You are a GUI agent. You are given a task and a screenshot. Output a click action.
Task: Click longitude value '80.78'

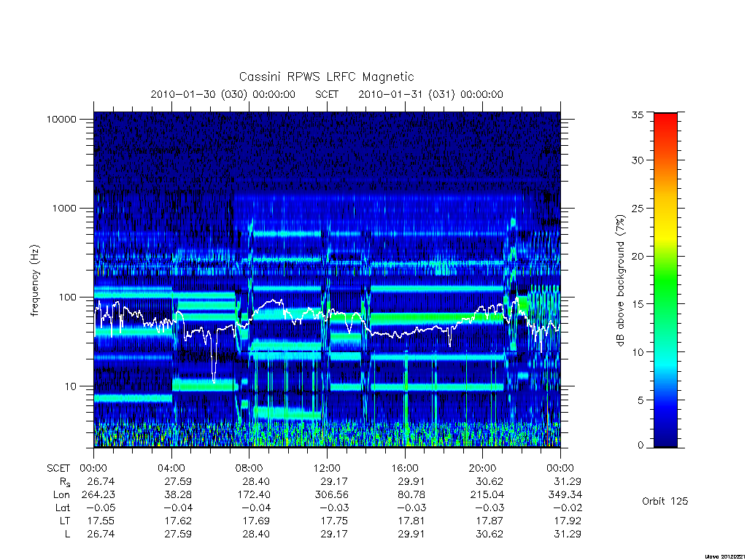[x=411, y=495]
